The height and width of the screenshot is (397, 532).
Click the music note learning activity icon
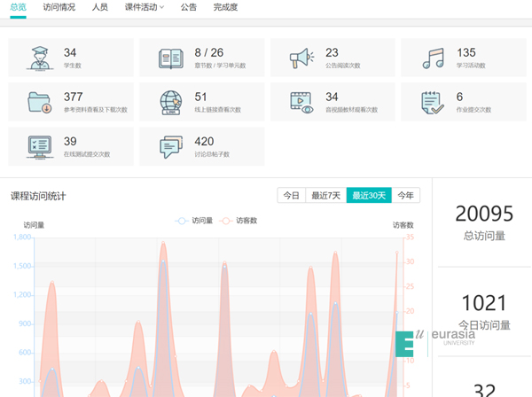(x=434, y=58)
